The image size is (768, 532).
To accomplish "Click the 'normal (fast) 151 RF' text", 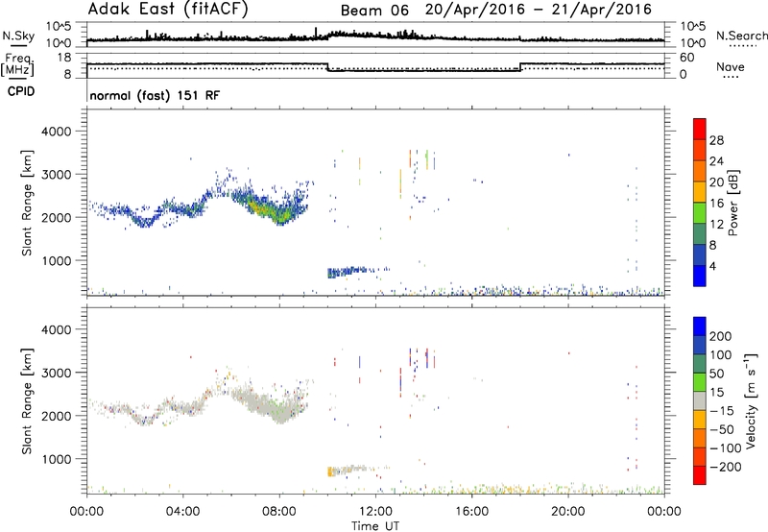I will pyautogui.click(x=155, y=95).
